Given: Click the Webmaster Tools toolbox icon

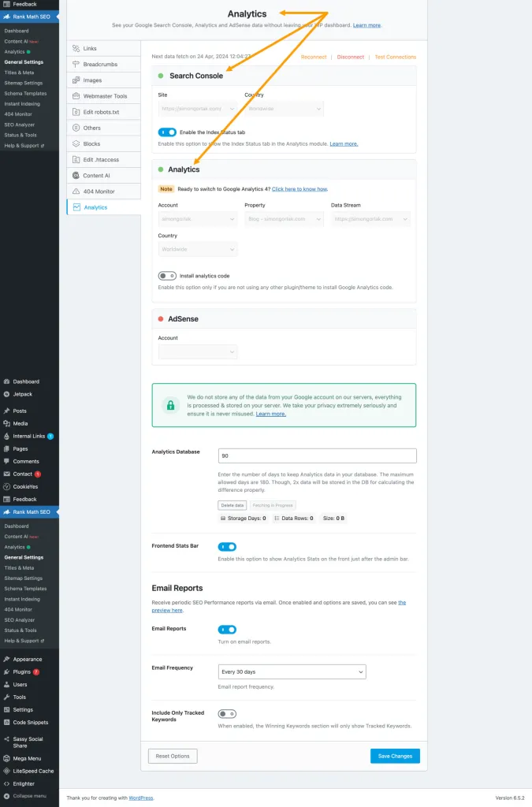Looking at the screenshot, I should (76, 96).
